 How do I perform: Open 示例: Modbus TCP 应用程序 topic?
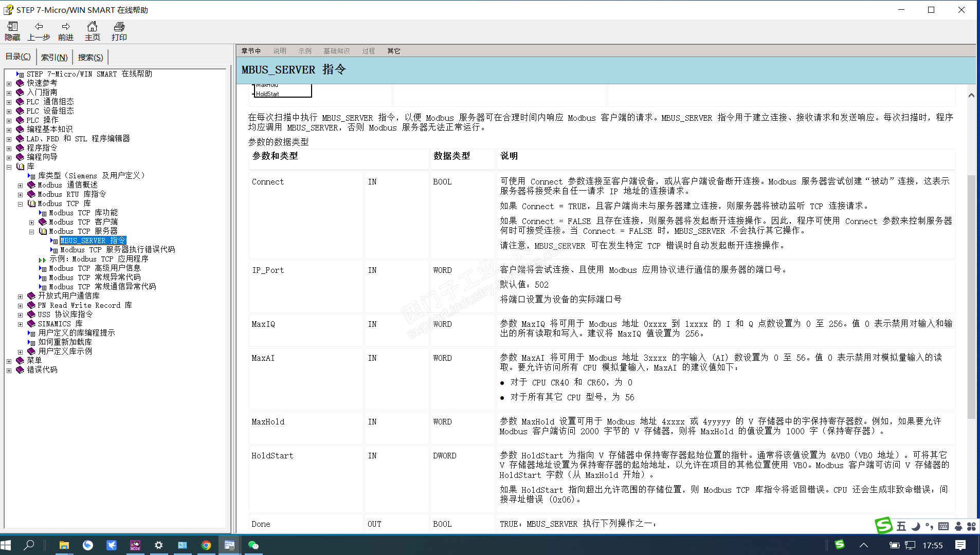(99, 259)
